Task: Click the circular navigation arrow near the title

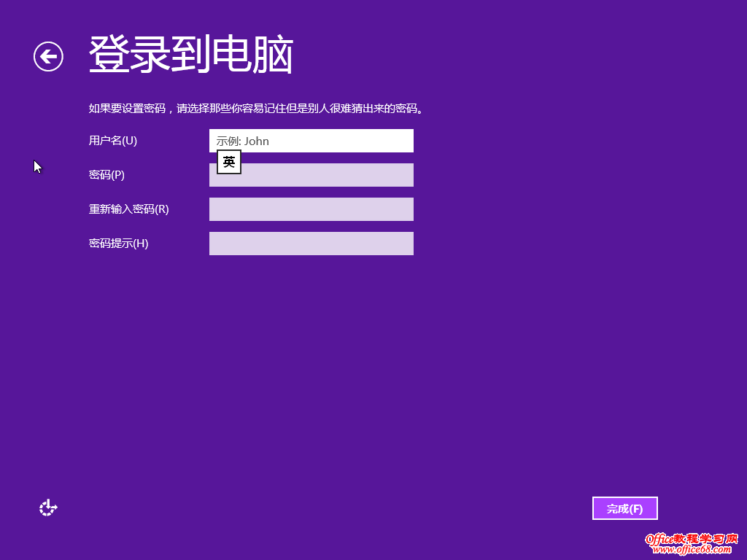Action: [x=47, y=55]
